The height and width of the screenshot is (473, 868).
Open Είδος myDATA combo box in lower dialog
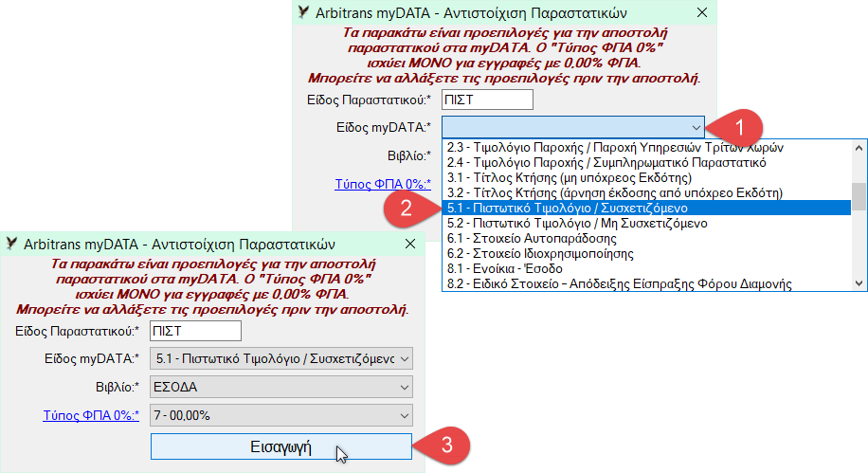(281, 358)
